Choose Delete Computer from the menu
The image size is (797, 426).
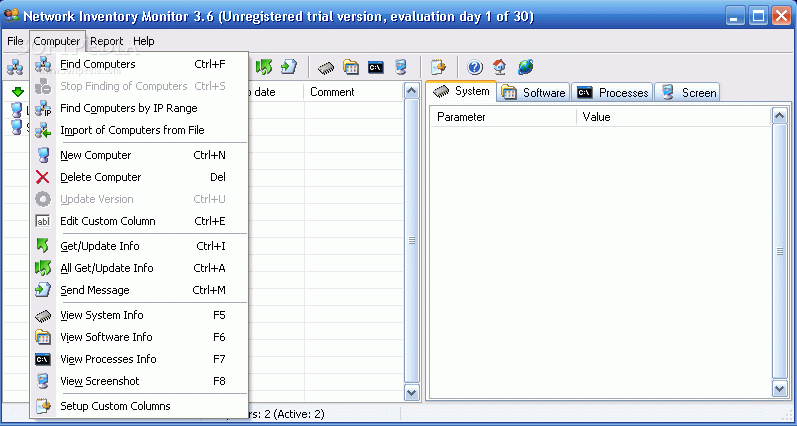pos(139,177)
